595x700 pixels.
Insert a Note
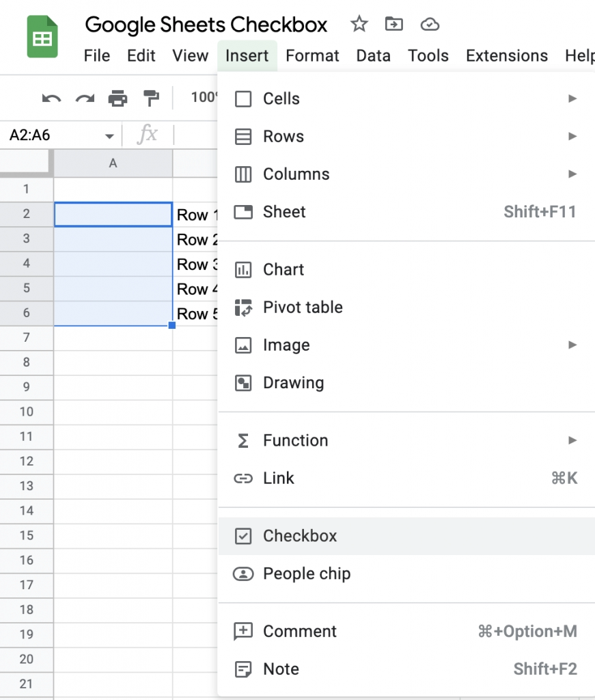[x=280, y=669]
